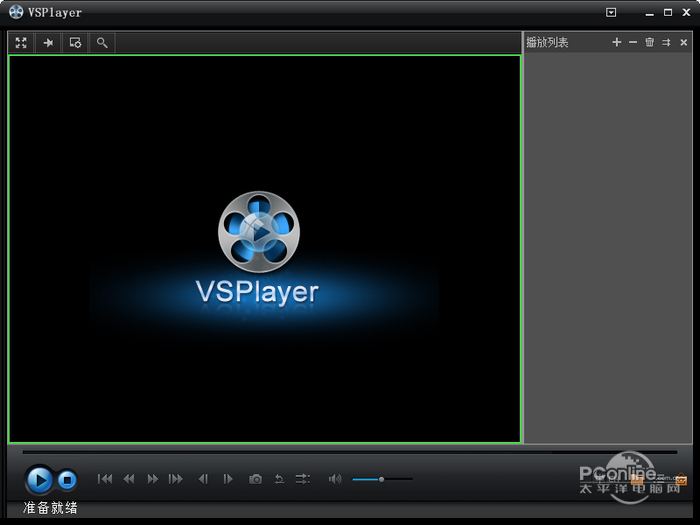
Task: Click the rewind (slow down) button
Action: pos(129,479)
